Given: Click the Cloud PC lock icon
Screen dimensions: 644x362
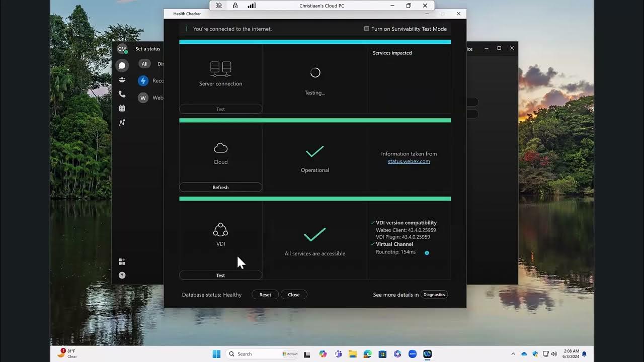Looking at the screenshot, I should [x=235, y=6].
